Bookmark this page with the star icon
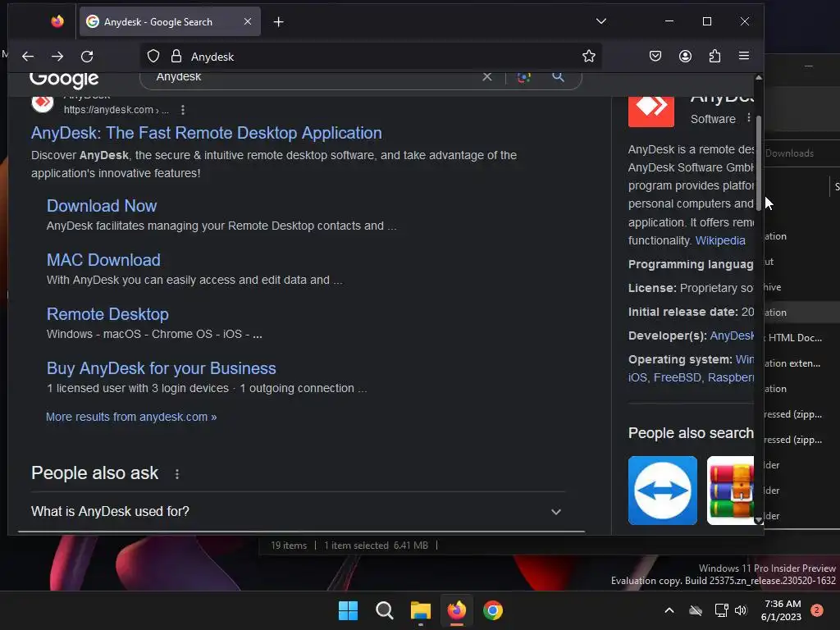Viewport: 840px width, 630px height. (589, 57)
